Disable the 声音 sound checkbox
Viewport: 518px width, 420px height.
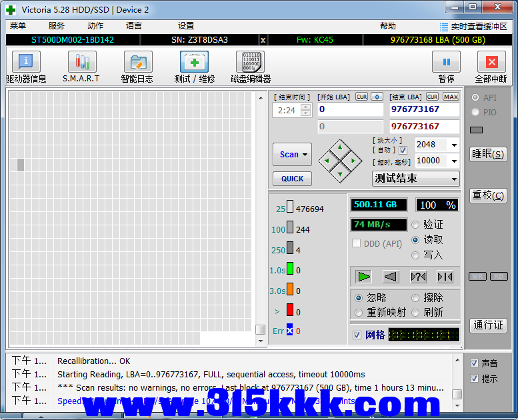click(x=474, y=363)
